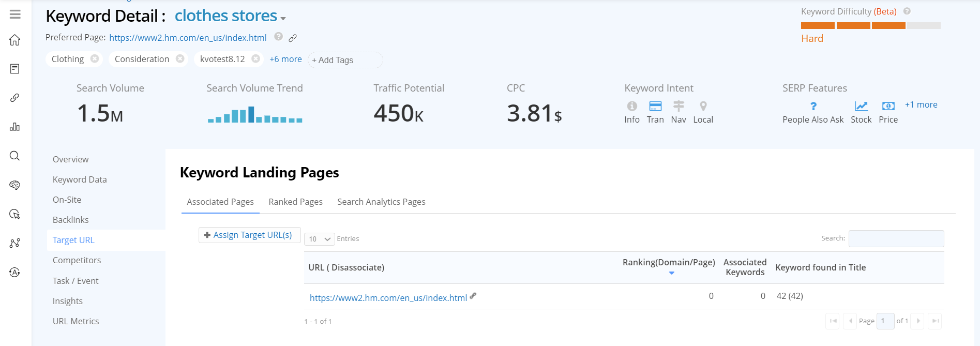Click the help icon beside Keyword Difficulty
980x346 pixels.
tap(907, 11)
